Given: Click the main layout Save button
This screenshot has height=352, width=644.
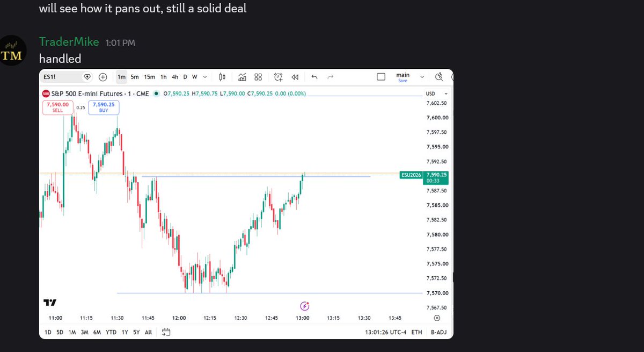Looking at the screenshot, I should point(402,81).
